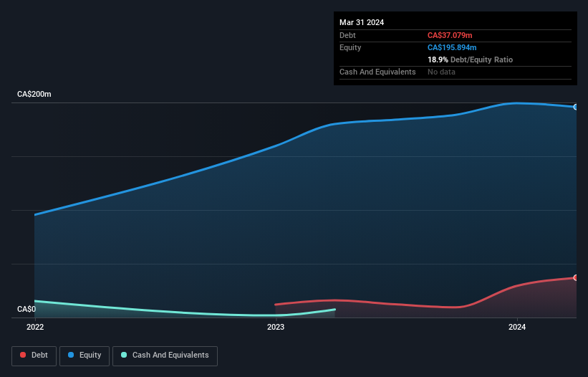
Task: Click the CA$37.079m debt value
Action: tap(450, 35)
